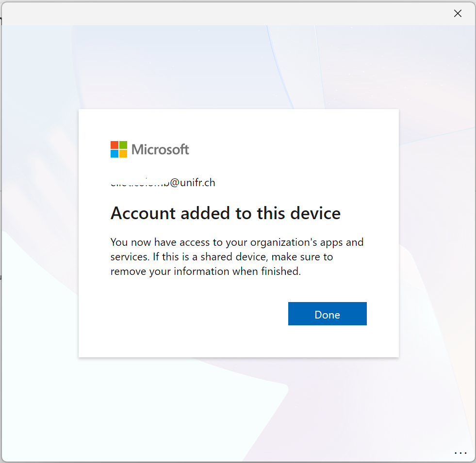
Task: Select the blue square of Microsoft logo
Action: 115,154
